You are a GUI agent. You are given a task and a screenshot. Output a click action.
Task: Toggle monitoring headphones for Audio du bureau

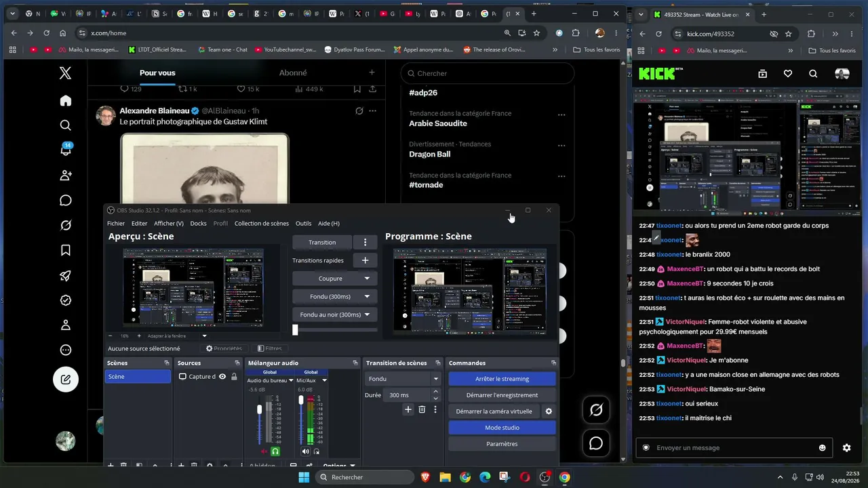tap(275, 451)
